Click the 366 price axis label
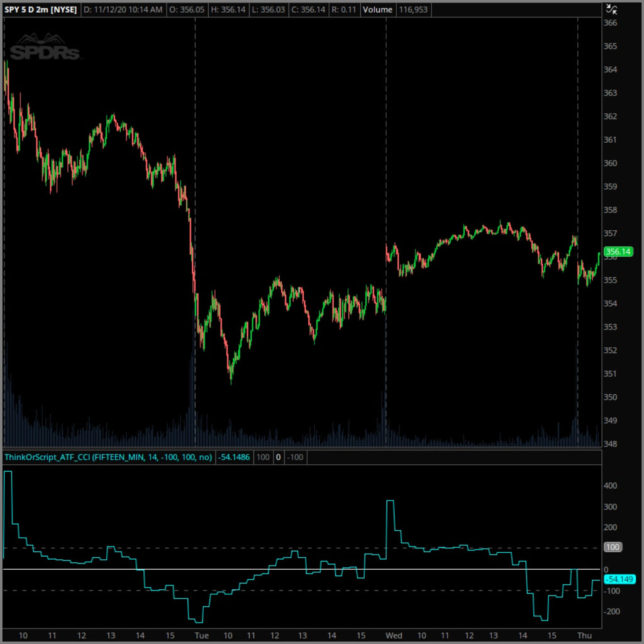 click(x=610, y=23)
